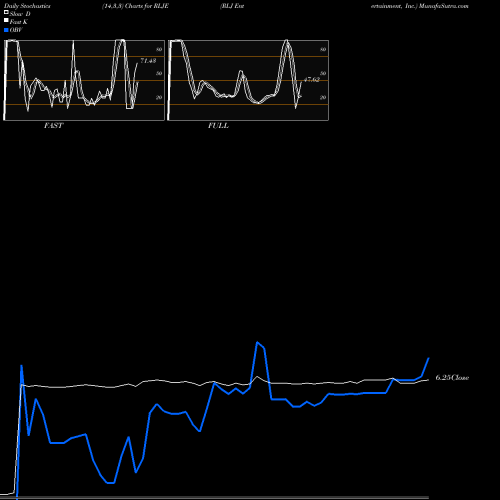Viewport: 500px width, 500px height.
Task: Click the 80 axis label in FULL chart
Action: (x=323, y=49)
